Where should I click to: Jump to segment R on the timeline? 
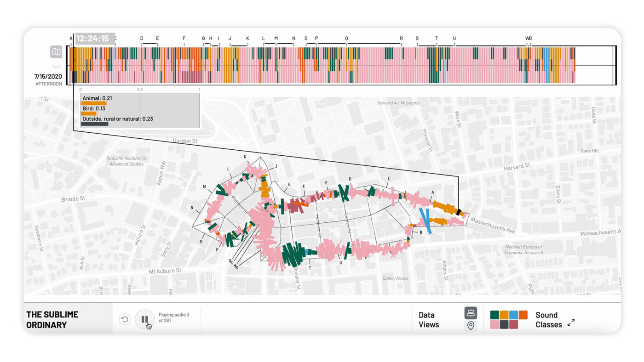tap(401, 39)
